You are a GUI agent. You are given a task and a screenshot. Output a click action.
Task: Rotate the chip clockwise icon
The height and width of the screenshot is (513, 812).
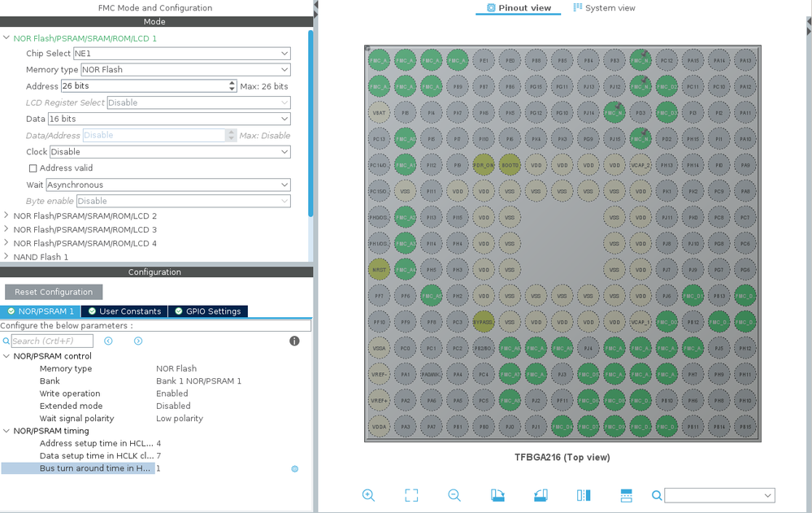pyautogui.click(x=497, y=495)
